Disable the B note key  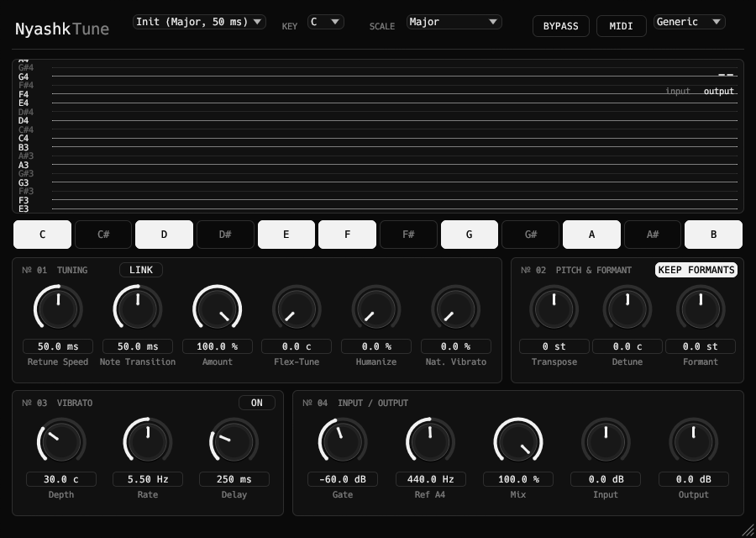tap(713, 235)
